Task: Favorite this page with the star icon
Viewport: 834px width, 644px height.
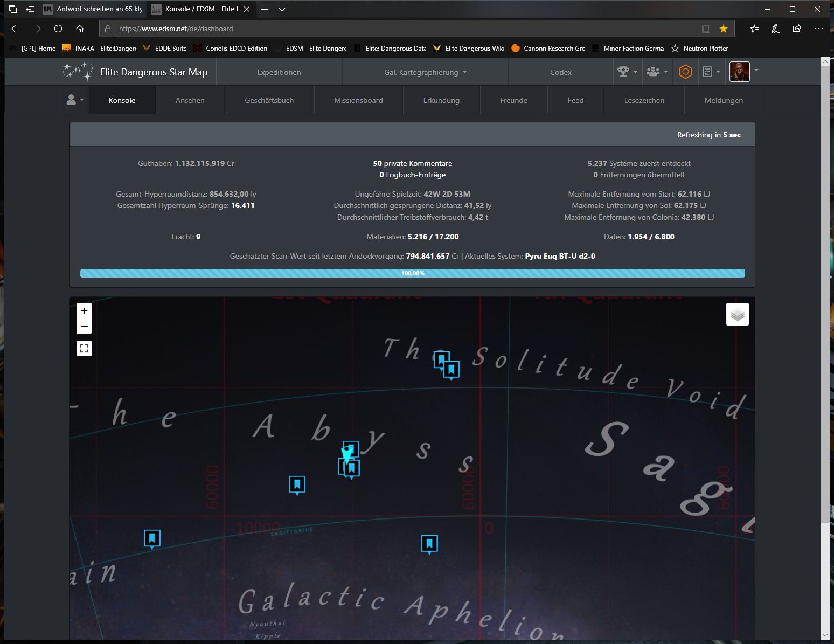Action: tap(723, 29)
